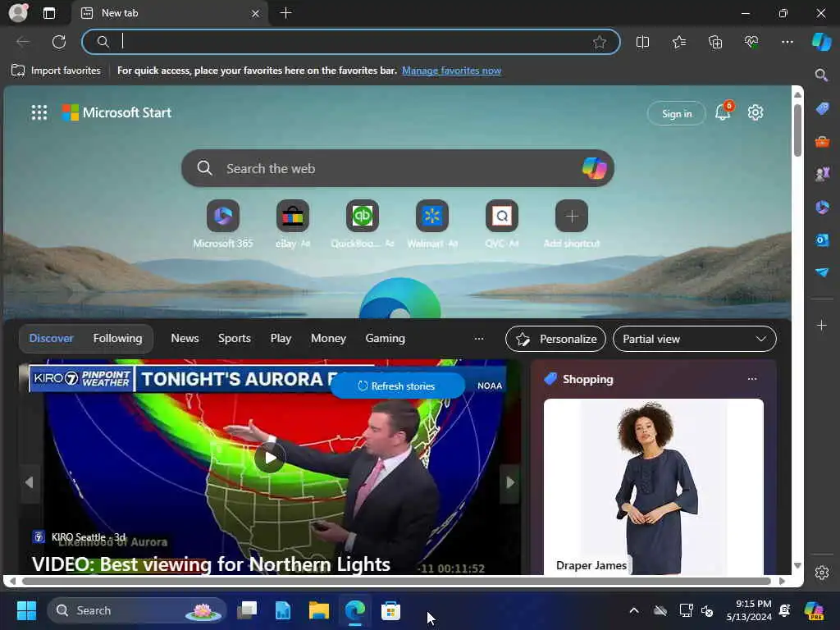Image resolution: width=840 pixels, height=630 pixels.
Task: Click the vertical page scrollbar thumb
Action: click(797, 130)
